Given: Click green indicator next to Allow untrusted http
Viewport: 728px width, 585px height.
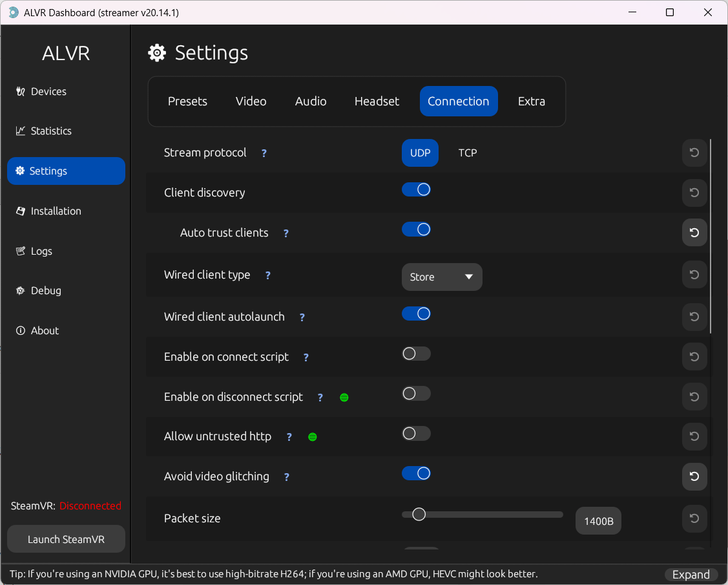Looking at the screenshot, I should 313,437.
